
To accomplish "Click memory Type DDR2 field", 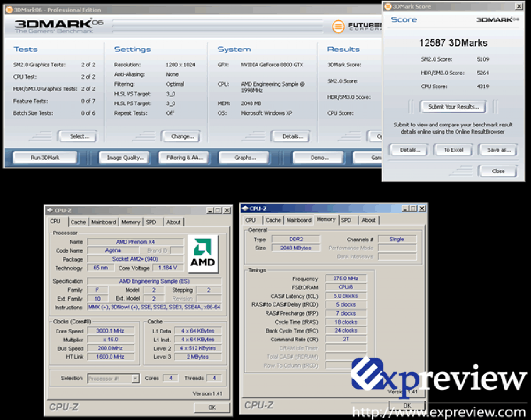I will coord(296,239).
